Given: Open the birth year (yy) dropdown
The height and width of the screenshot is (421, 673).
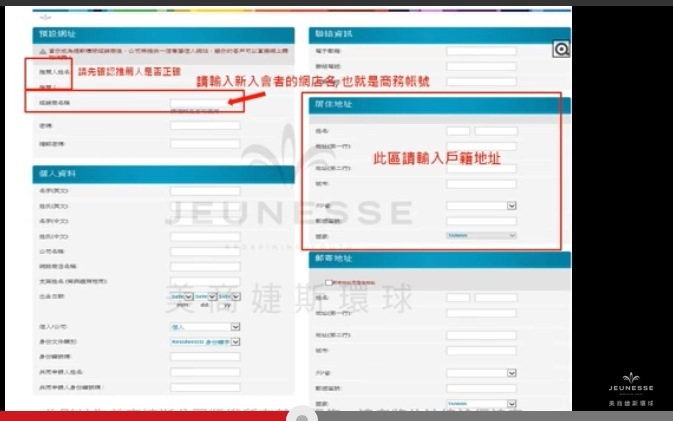Looking at the screenshot, I should [x=229, y=297].
